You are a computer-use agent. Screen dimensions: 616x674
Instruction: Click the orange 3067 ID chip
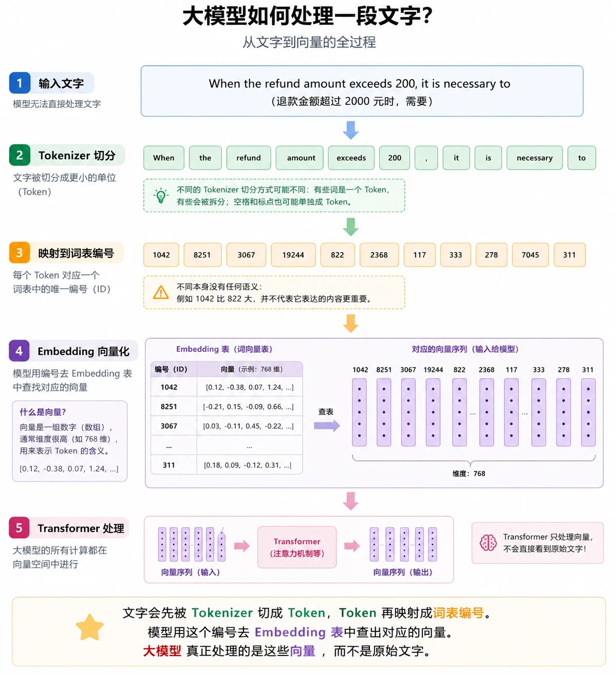(247, 255)
